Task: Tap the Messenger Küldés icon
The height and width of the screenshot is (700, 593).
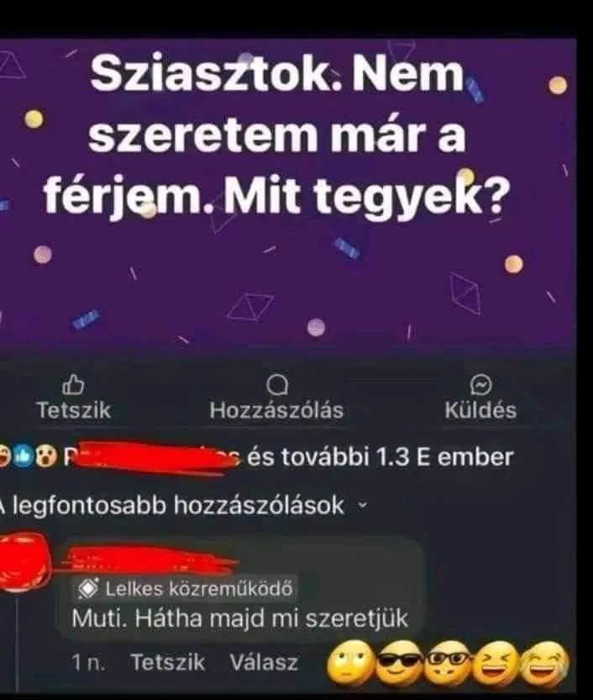Action: click(x=481, y=385)
